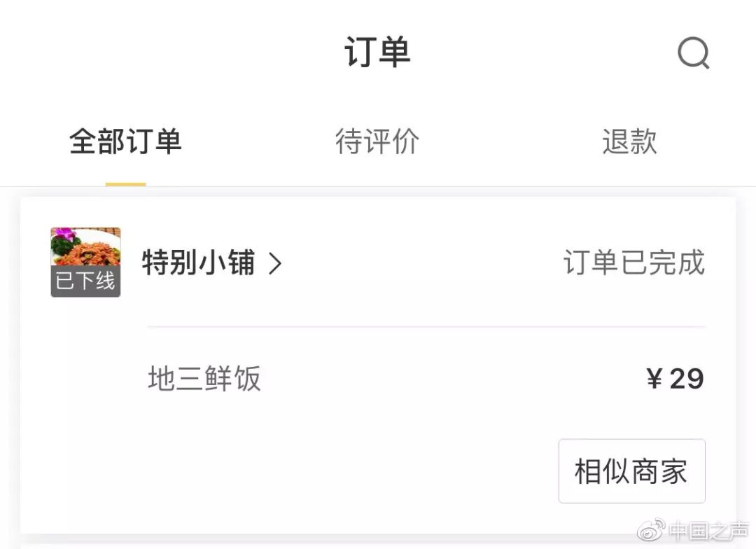Image resolution: width=756 pixels, height=549 pixels.
Task: Open the 特别小铺 shop name link
Action: (x=198, y=263)
